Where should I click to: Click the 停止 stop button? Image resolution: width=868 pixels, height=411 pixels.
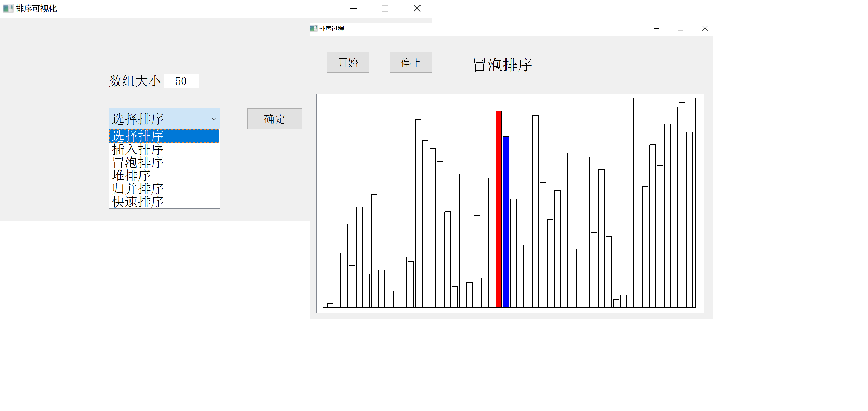(411, 62)
